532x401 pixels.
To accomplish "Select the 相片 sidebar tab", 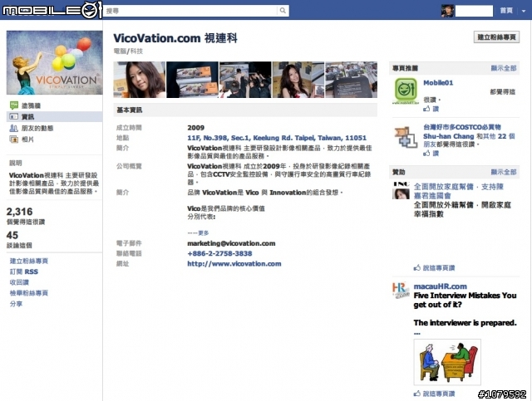I will tap(27, 139).
